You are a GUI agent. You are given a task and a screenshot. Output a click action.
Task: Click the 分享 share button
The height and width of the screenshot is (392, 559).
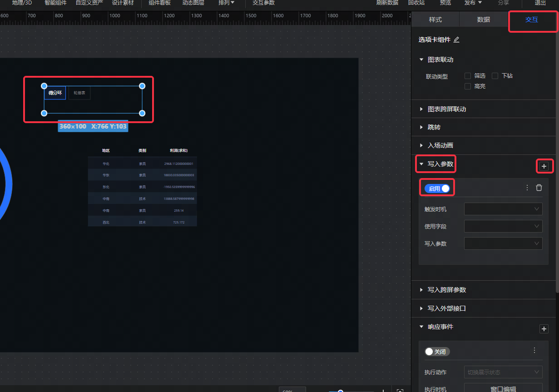tap(504, 3)
